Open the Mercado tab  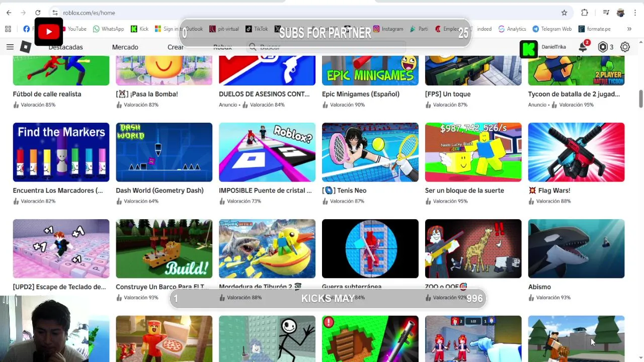click(125, 47)
